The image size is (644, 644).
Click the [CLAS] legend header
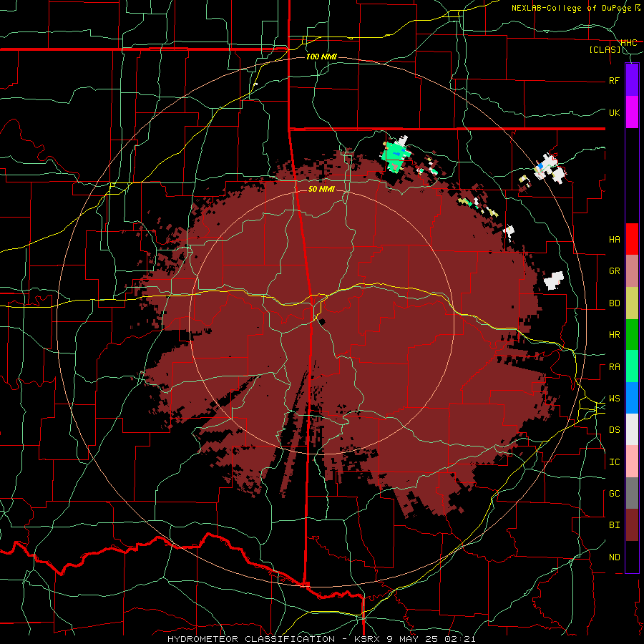click(x=605, y=49)
